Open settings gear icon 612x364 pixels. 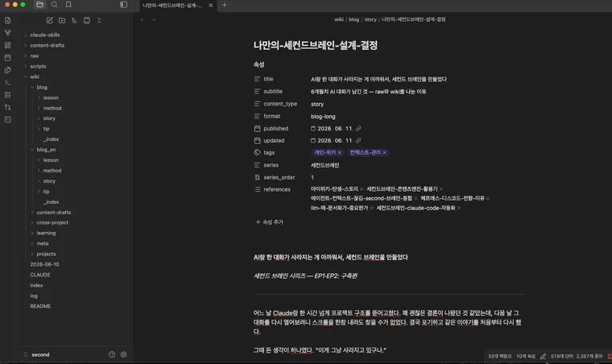124,354
